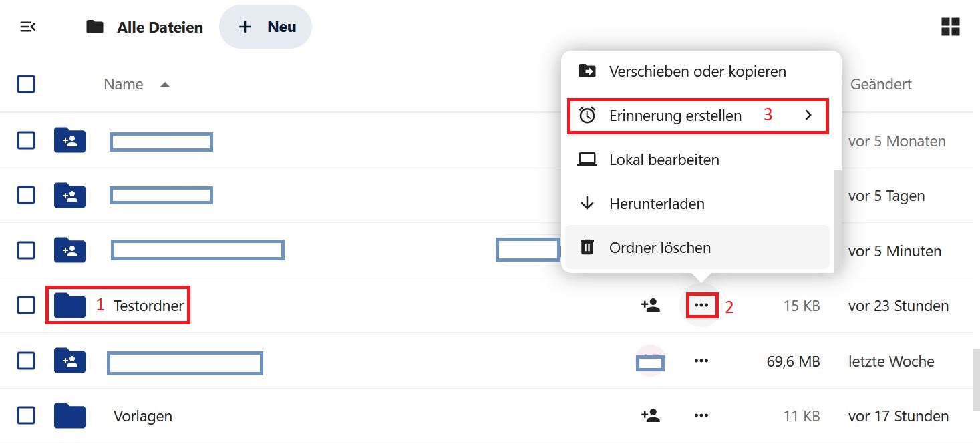Viewport: 980px width, 448px height.
Task: Sort by Geändert column header
Action: [880, 84]
